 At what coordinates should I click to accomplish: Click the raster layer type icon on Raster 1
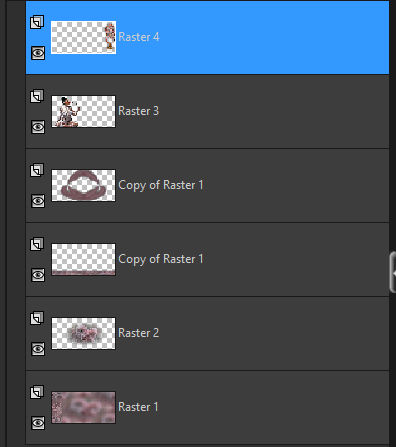37,392
